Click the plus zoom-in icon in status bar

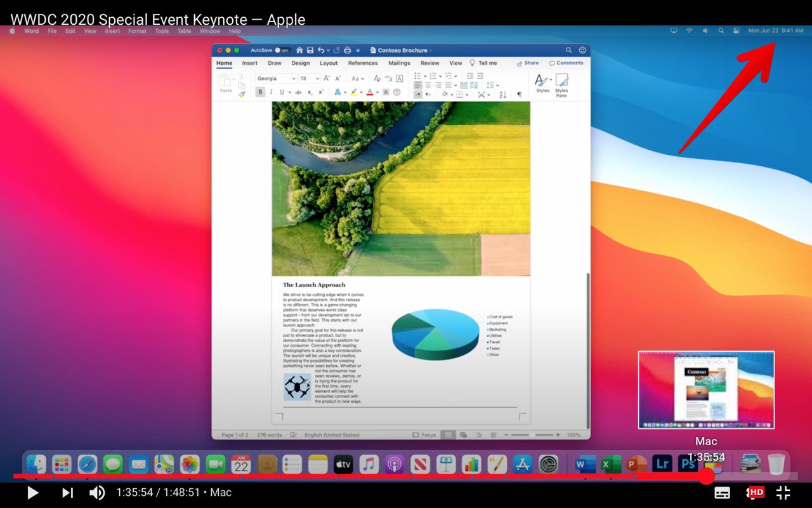[x=558, y=435]
